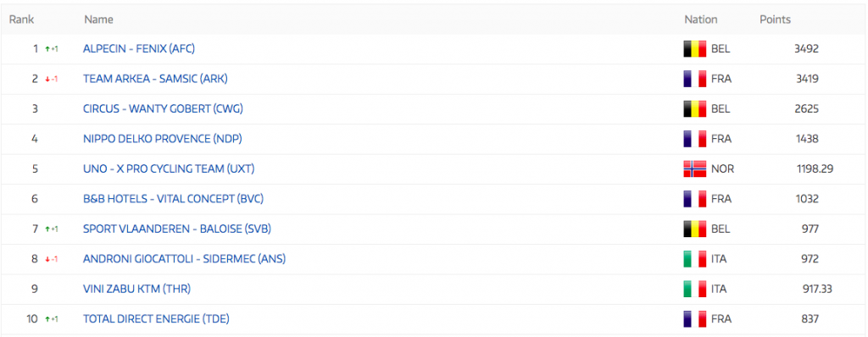Open the CIRCUS - WANTY GOBERT (CWG) team page

click(x=163, y=109)
